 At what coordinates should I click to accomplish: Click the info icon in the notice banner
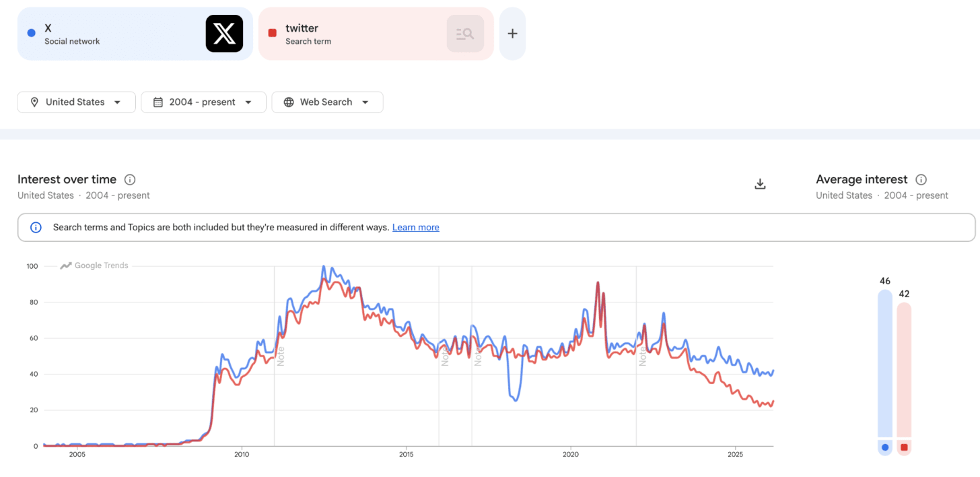tap(36, 228)
